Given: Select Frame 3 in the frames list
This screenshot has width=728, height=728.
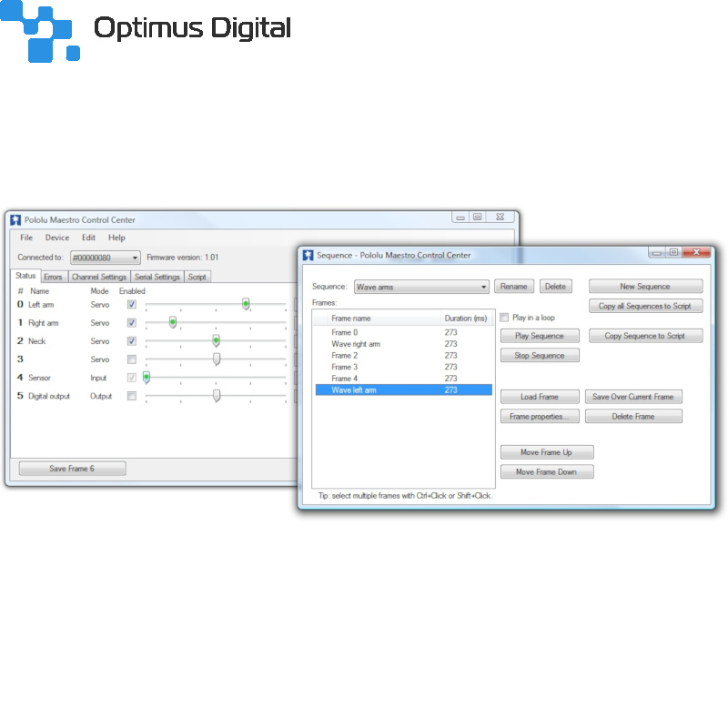Looking at the screenshot, I should pyautogui.click(x=403, y=367).
